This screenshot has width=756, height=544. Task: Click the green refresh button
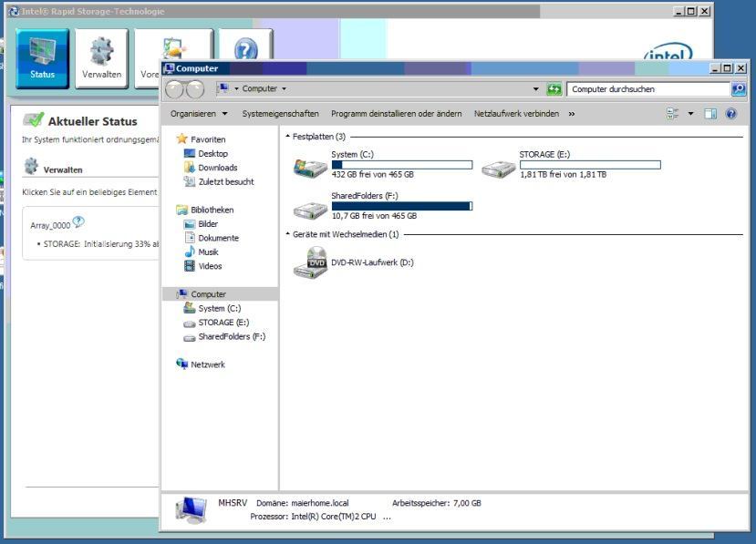click(554, 89)
